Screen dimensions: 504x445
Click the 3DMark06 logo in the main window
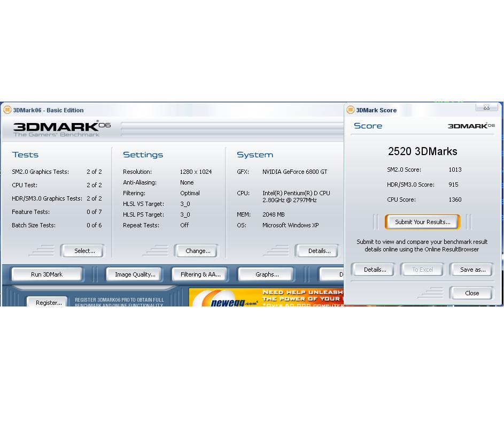61,129
